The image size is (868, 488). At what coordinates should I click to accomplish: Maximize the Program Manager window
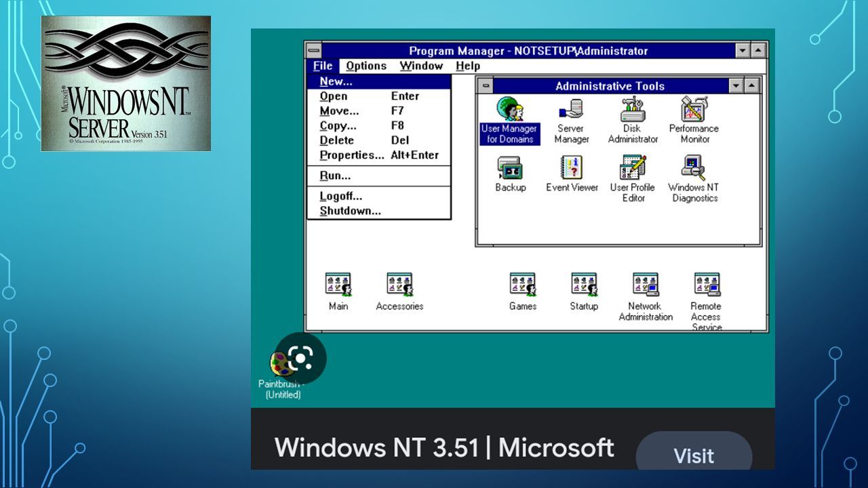pyautogui.click(x=758, y=51)
